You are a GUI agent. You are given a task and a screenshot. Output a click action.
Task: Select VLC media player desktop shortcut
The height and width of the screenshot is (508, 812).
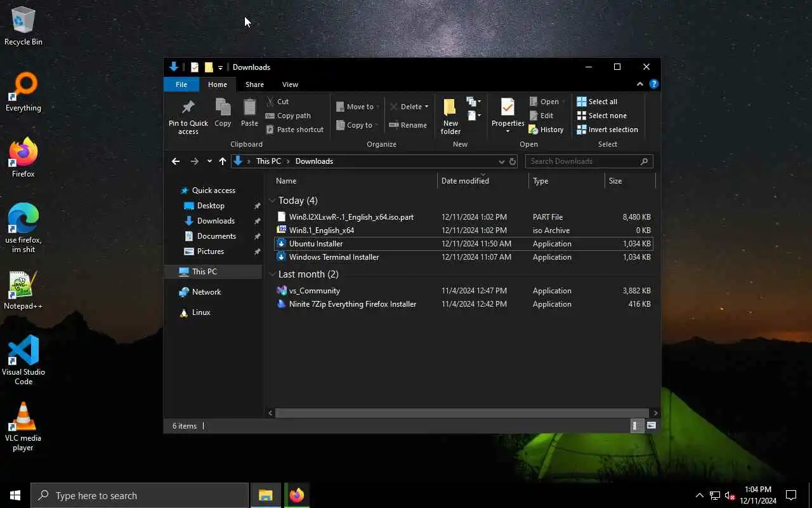23,427
